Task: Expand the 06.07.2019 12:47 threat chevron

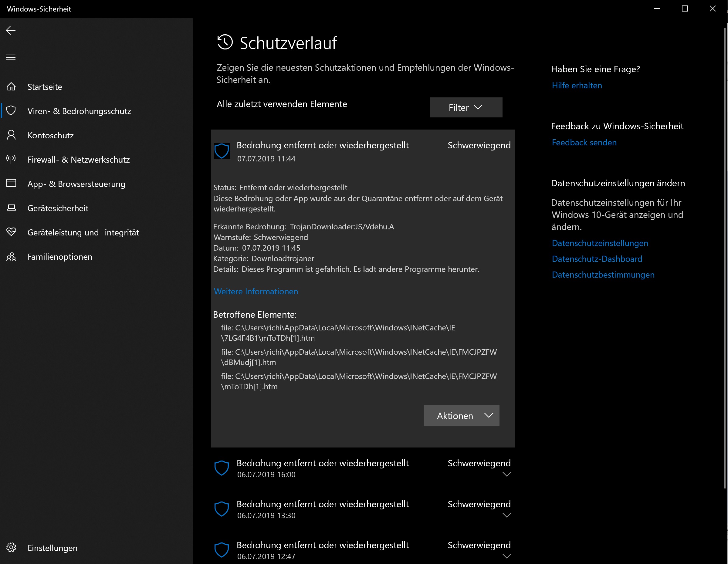Action: (506, 556)
